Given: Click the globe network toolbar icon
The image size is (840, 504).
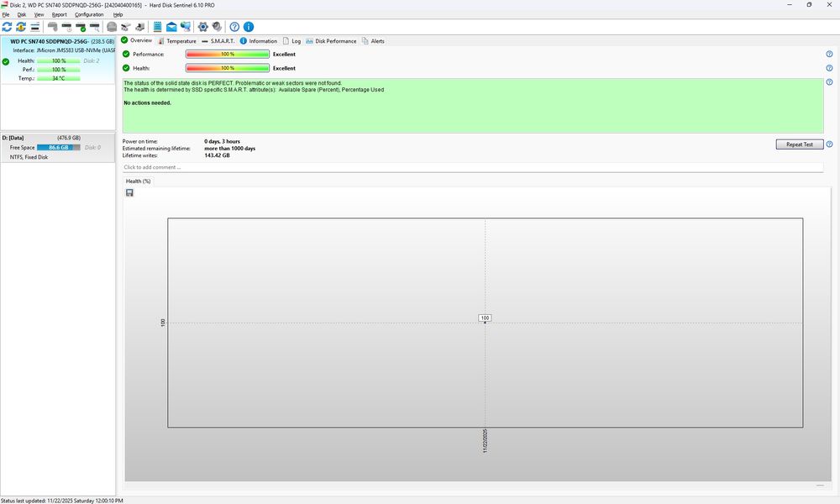Looking at the screenshot, I should pos(186,27).
